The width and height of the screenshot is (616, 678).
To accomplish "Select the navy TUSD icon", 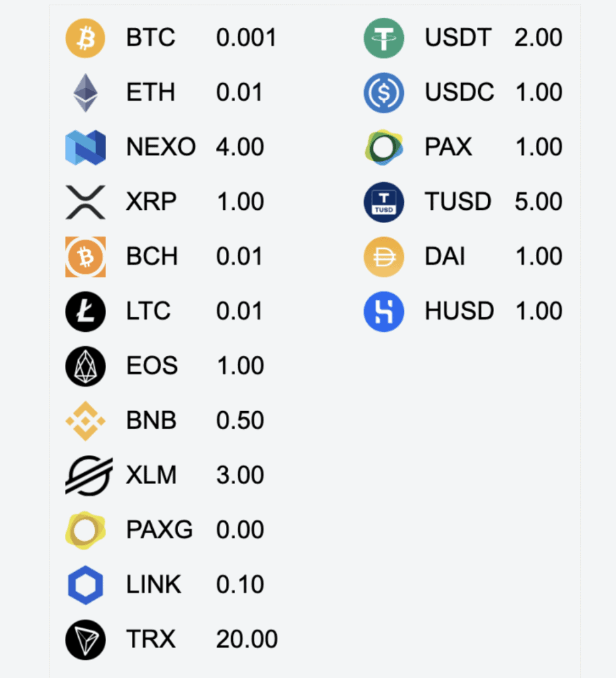I will [x=384, y=202].
